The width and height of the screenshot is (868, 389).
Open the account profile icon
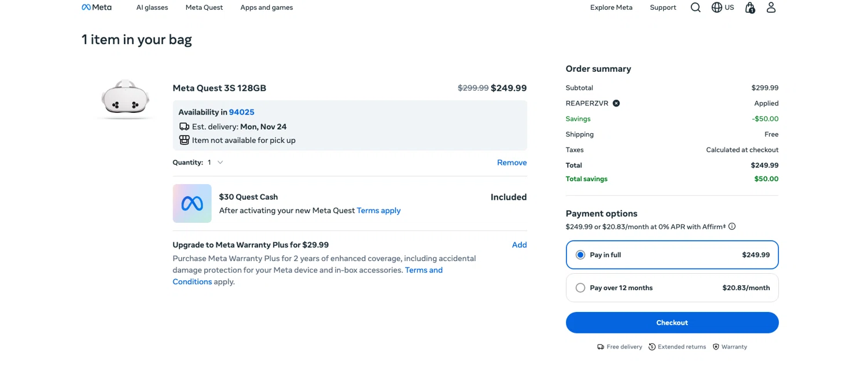[771, 8]
